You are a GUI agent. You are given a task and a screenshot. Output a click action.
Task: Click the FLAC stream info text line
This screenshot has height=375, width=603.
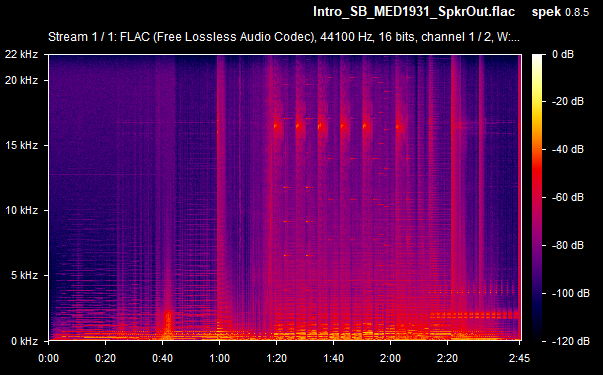284,37
